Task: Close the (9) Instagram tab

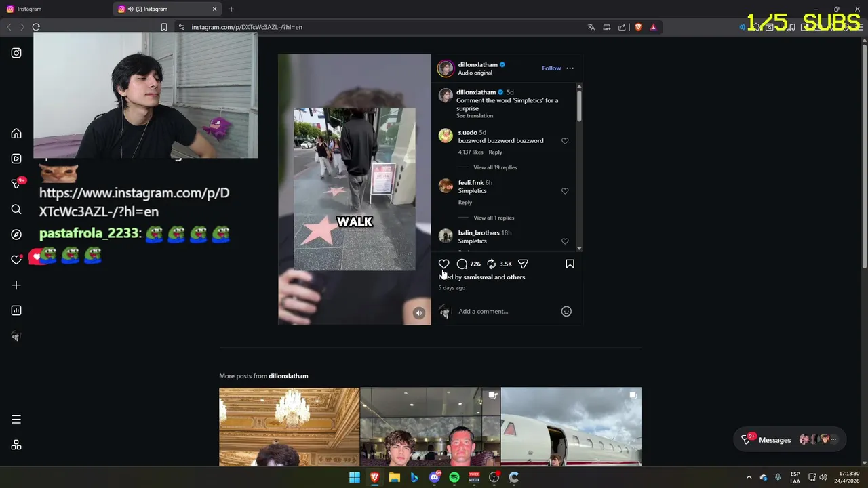Action: (215, 9)
